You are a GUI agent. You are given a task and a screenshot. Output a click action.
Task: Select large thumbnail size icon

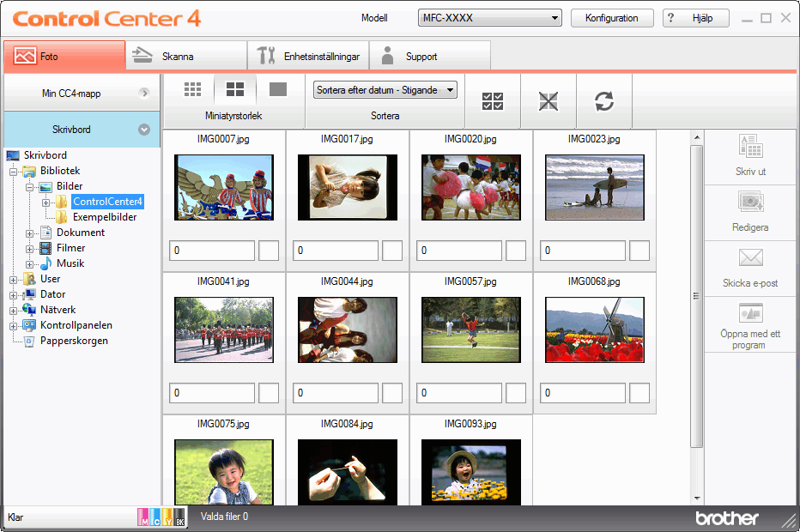277,89
